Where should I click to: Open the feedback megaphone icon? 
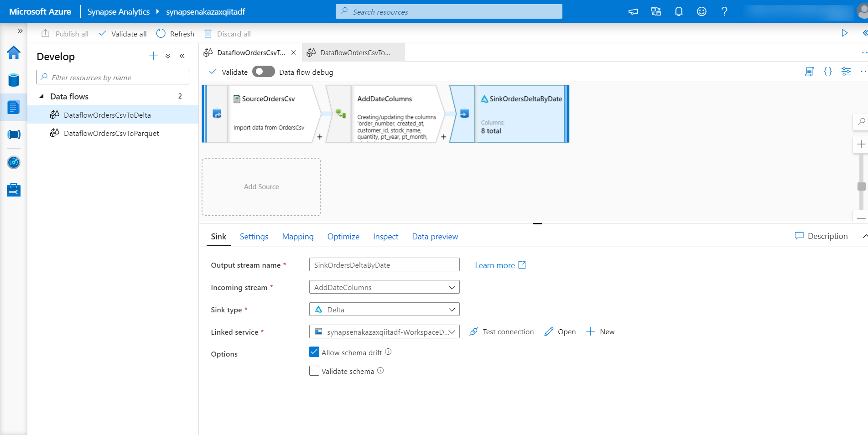click(633, 11)
